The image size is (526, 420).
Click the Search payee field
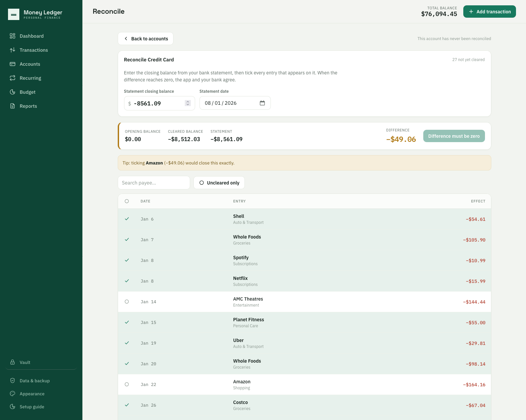pyautogui.click(x=154, y=183)
